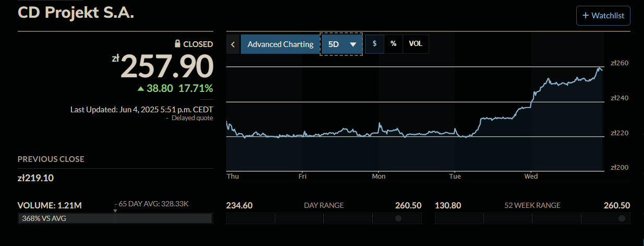Image resolution: width=644 pixels, height=246 pixels.
Task: Click the zł219.10 previous close value
Action: [35, 178]
